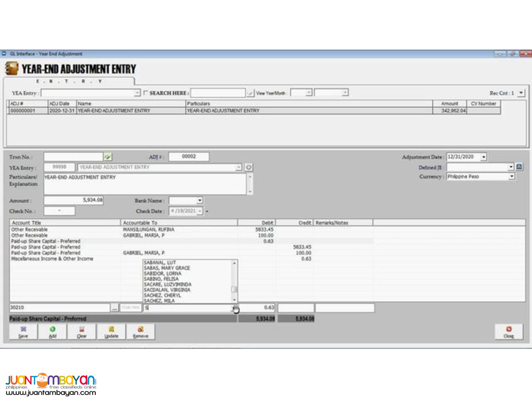Select the green Add icon

point(52,332)
